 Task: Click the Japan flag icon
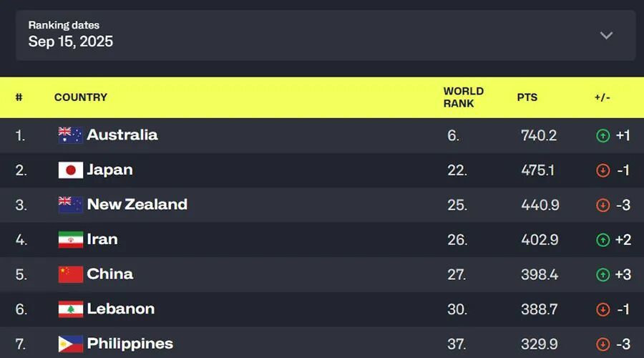[x=70, y=170]
